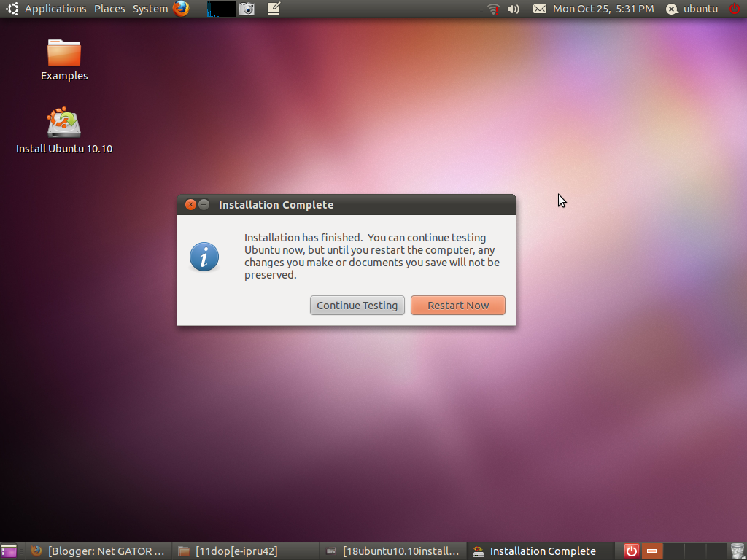747x560 pixels.
Task: Launch Firefox from the top panel
Action: pyautogui.click(x=180, y=9)
